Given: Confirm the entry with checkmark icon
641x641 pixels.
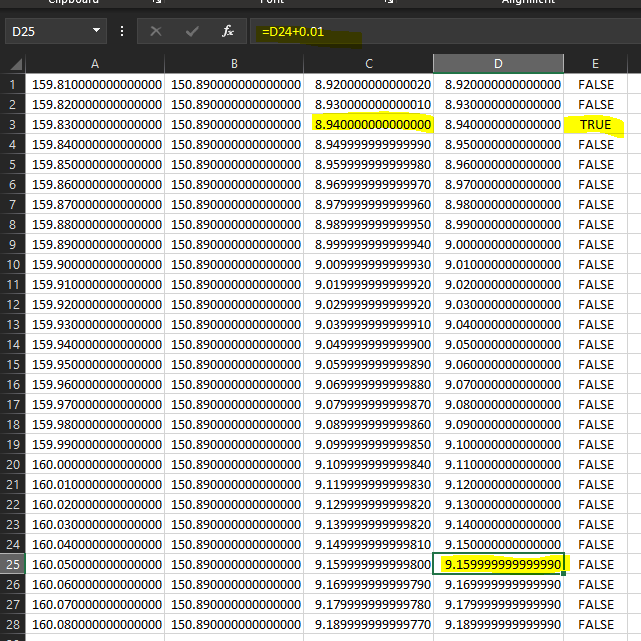Looking at the screenshot, I should [x=192, y=31].
